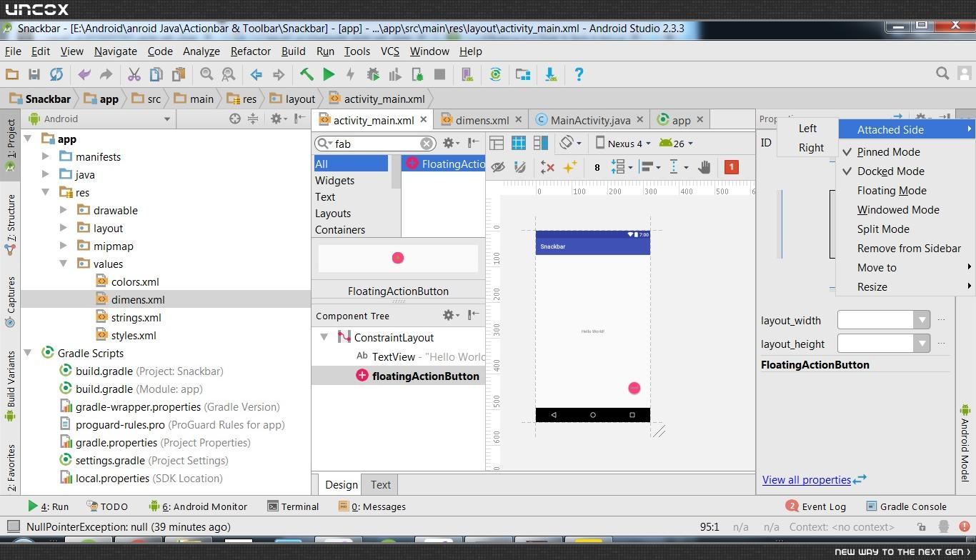Open the Nexus 4 device dropdown
This screenshot has height=560, width=976.
(623, 143)
